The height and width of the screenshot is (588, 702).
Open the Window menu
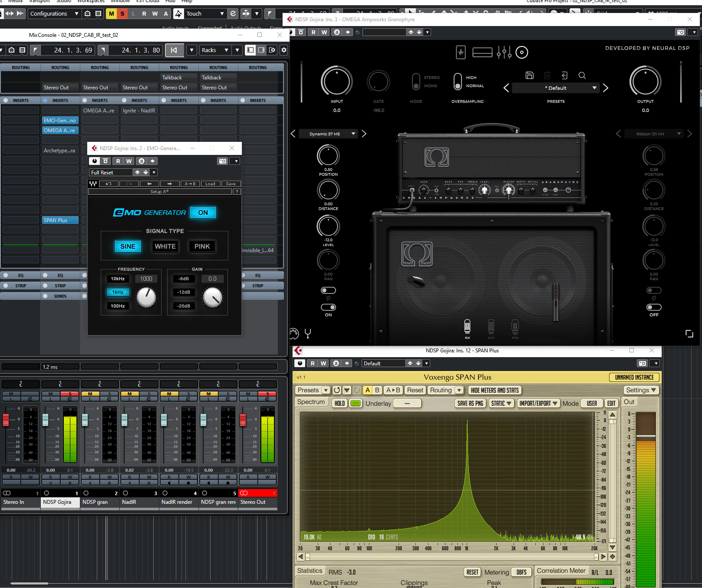(120, 2)
